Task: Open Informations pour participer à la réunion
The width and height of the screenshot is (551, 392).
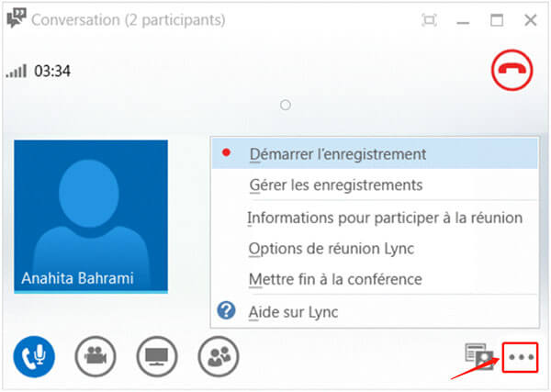Action: [x=385, y=218]
